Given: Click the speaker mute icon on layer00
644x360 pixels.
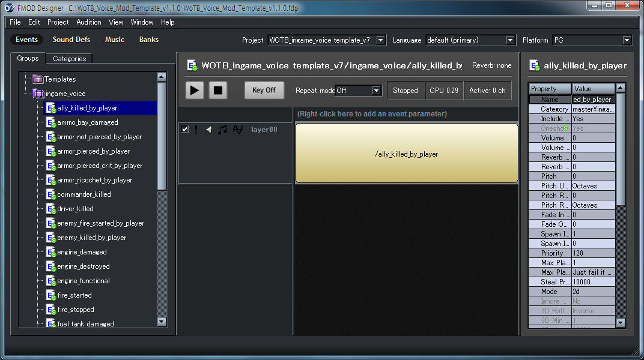Looking at the screenshot, I should (x=209, y=130).
